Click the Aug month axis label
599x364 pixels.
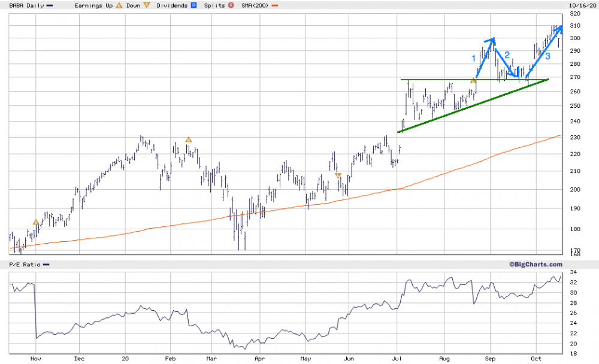point(444,359)
